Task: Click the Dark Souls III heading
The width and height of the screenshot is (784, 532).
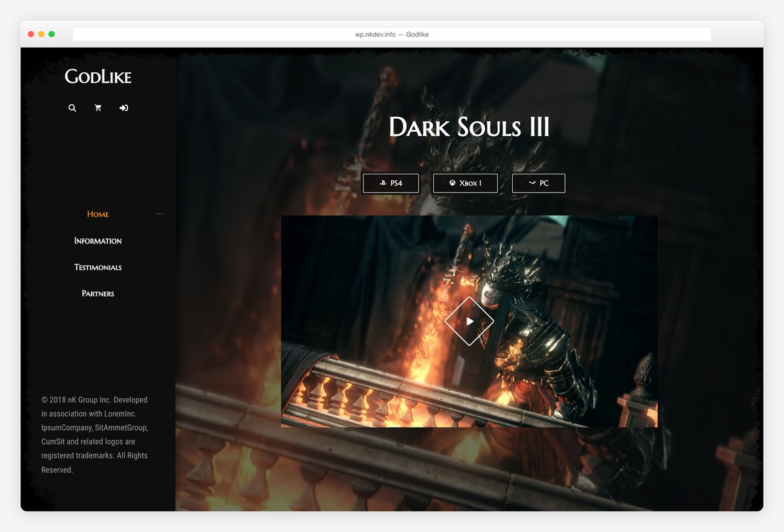Action: (469, 127)
